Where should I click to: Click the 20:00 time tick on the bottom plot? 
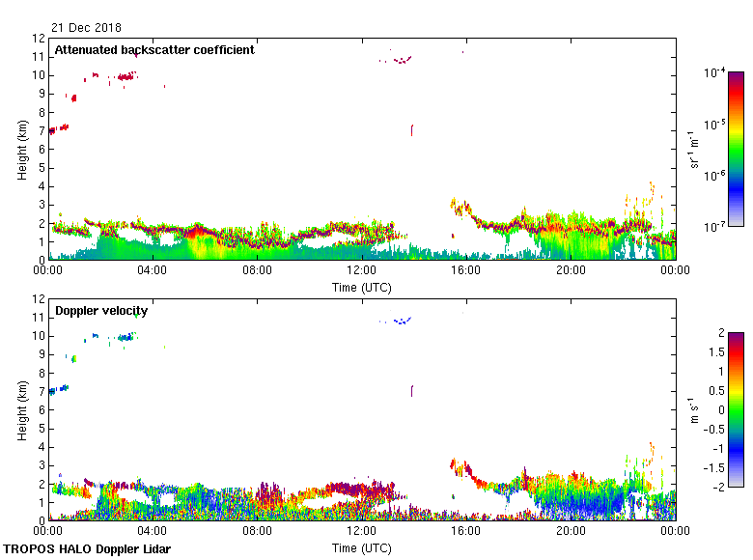571,533
